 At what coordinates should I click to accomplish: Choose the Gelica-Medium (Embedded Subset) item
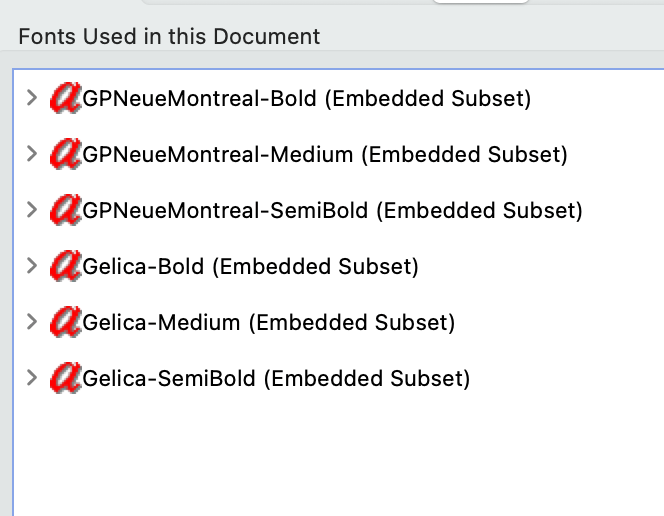click(268, 323)
